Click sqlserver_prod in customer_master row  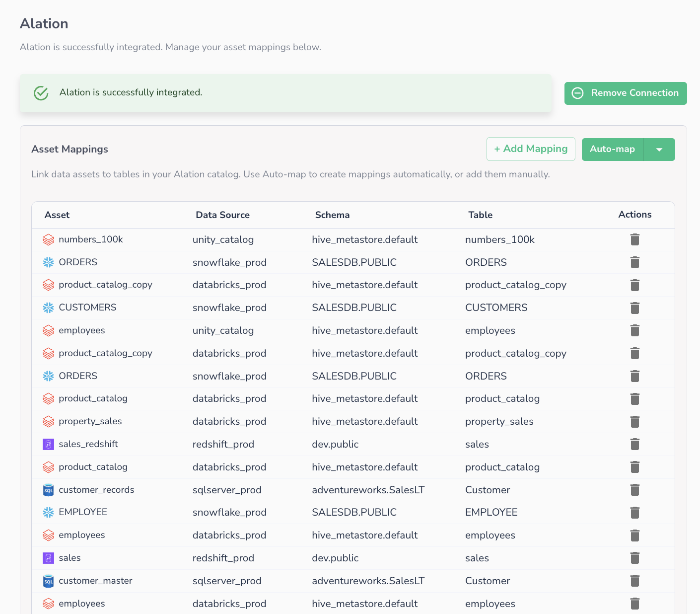(227, 581)
